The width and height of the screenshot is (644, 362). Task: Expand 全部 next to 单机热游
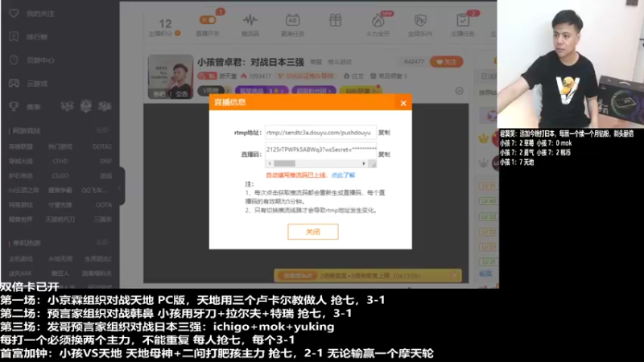pos(103,243)
